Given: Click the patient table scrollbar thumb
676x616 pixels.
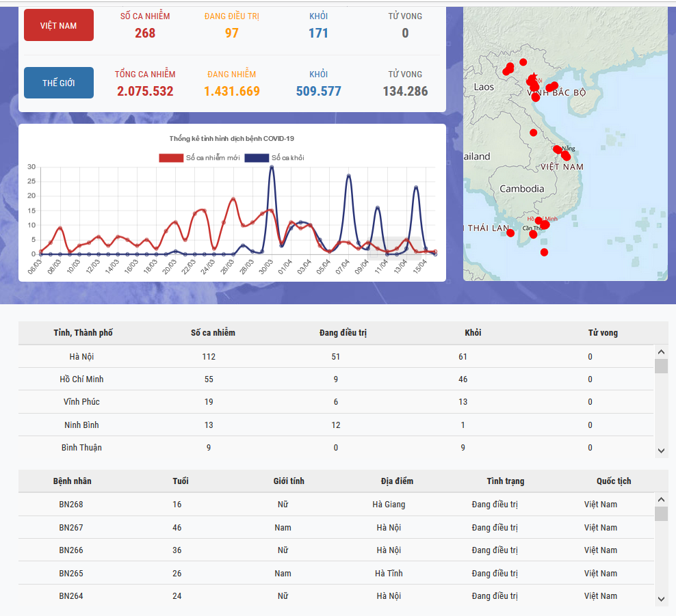Looking at the screenshot, I should point(661,514).
